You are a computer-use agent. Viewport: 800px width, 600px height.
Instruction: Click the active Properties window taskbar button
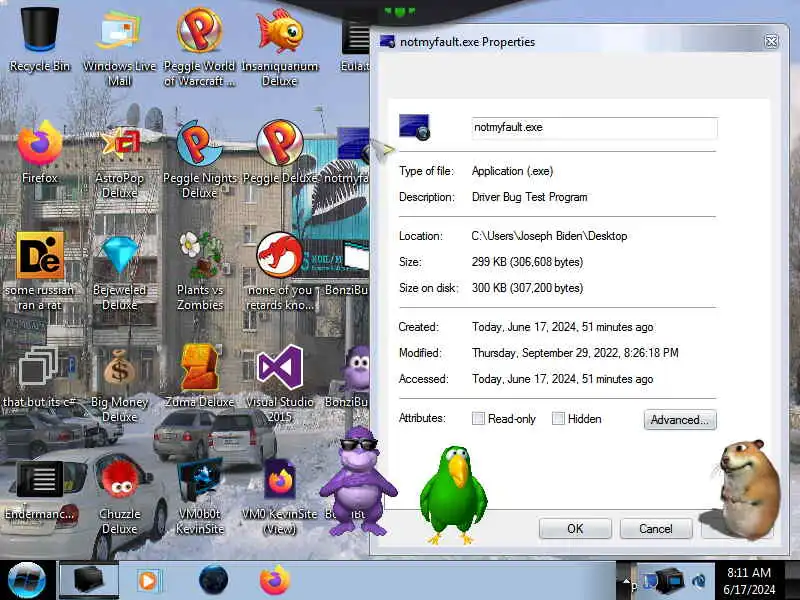pos(89,580)
